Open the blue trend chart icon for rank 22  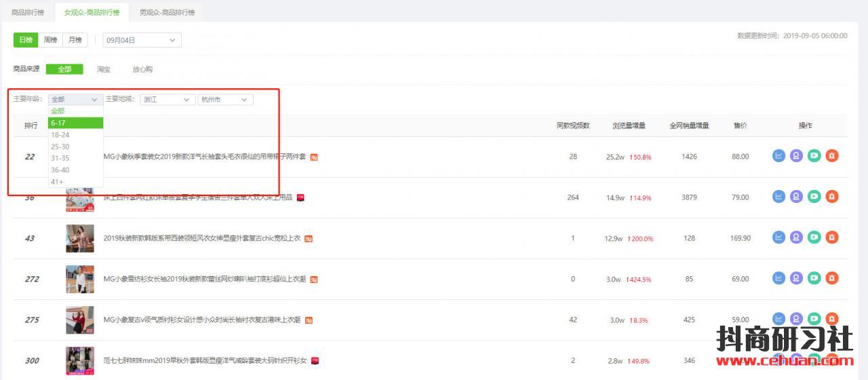(x=778, y=156)
